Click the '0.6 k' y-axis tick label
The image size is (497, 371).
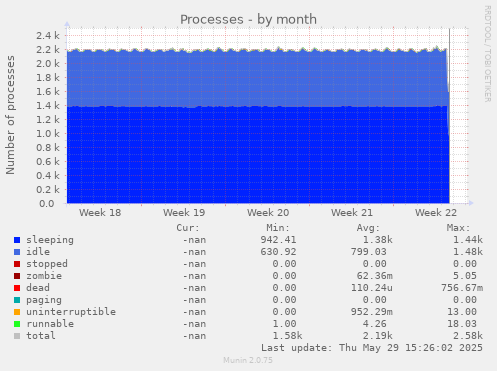point(48,162)
